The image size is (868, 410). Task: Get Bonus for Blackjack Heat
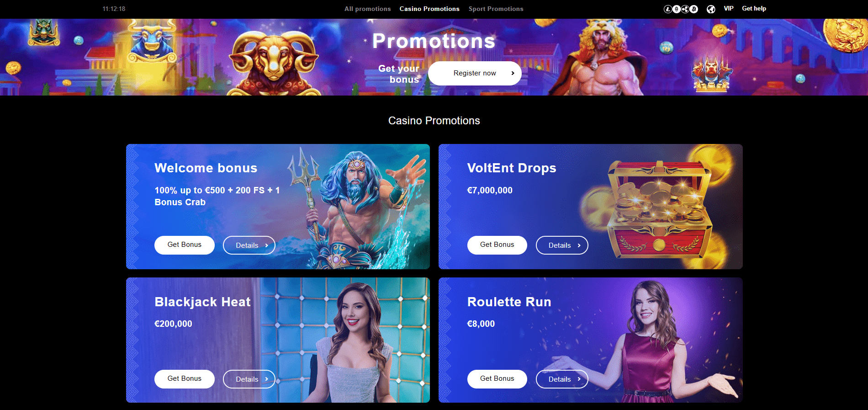[185, 379]
